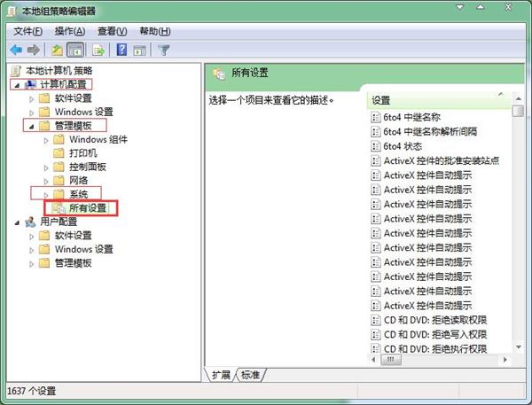Click the folder icon of 打印机
This screenshot has height=405, width=532.
[59, 153]
